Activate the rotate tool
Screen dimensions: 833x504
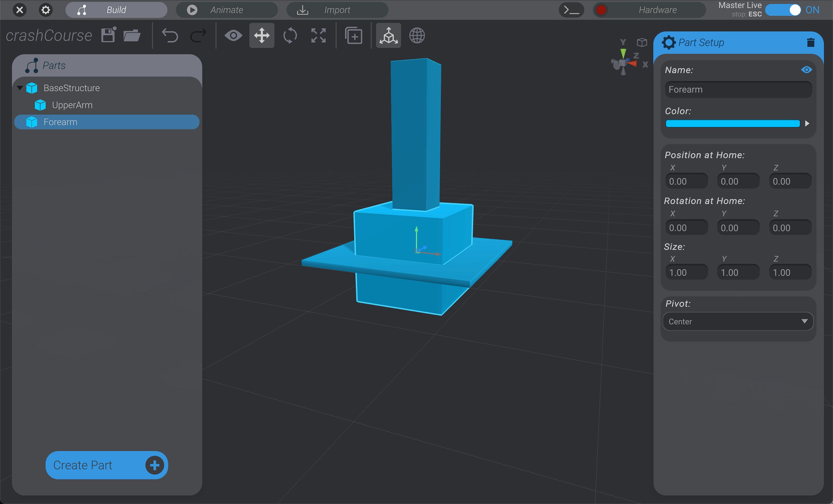pyautogui.click(x=290, y=35)
